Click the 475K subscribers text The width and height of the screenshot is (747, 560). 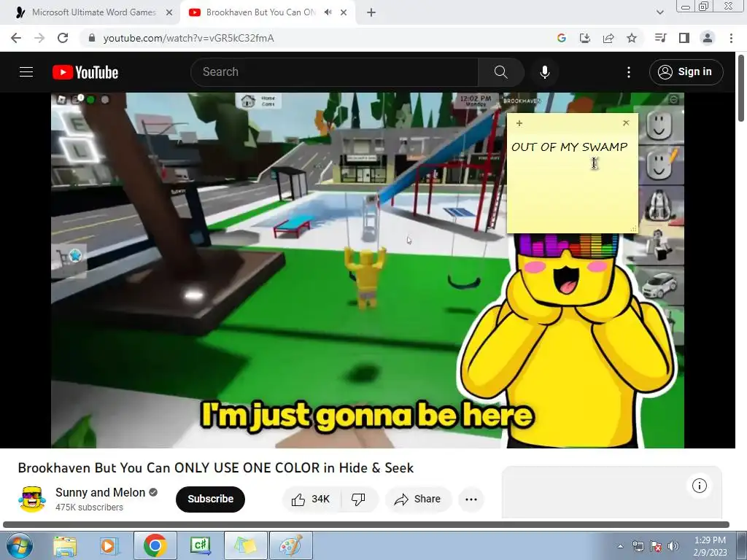coord(89,507)
